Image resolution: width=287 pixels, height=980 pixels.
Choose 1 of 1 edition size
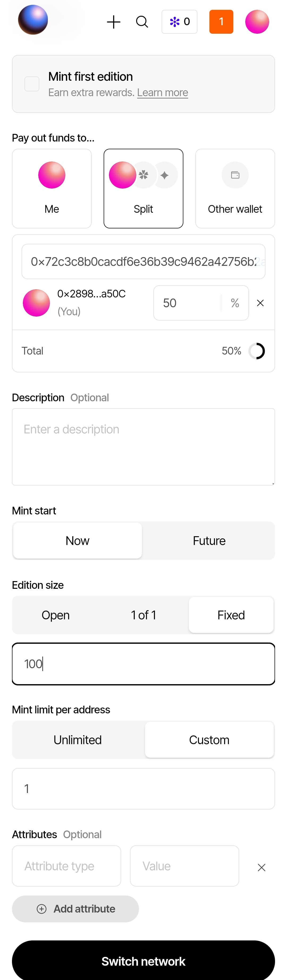[x=143, y=615]
